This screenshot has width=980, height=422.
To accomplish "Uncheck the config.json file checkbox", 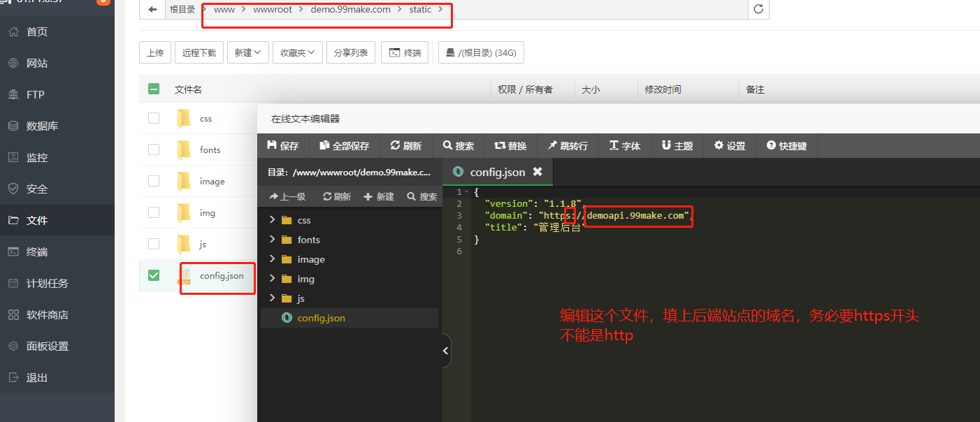I will point(154,275).
